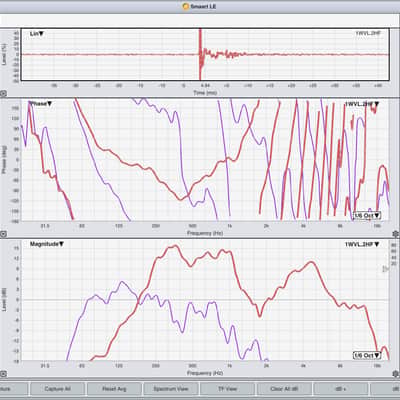
Task: Open the Magnitude plot type dropdown
Action: [47, 244]
